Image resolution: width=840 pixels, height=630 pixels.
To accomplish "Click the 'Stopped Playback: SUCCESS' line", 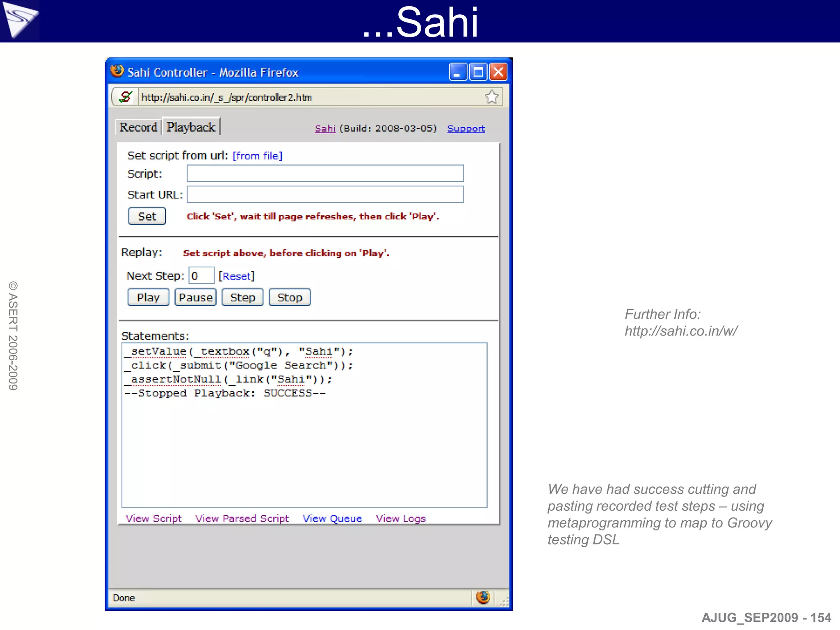I will tap(225, 393).
